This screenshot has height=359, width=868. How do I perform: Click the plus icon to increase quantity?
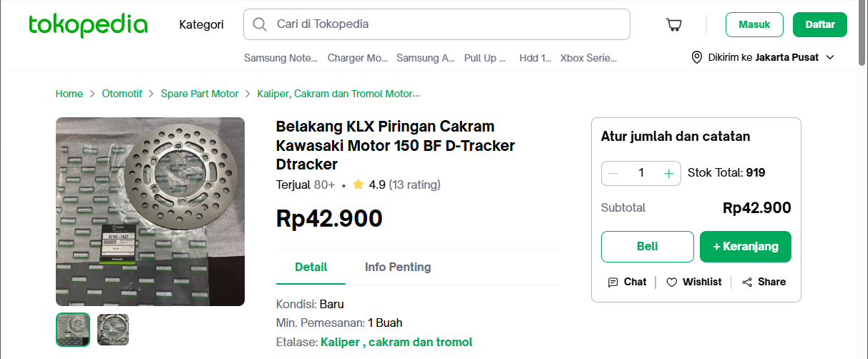(668, 173)
